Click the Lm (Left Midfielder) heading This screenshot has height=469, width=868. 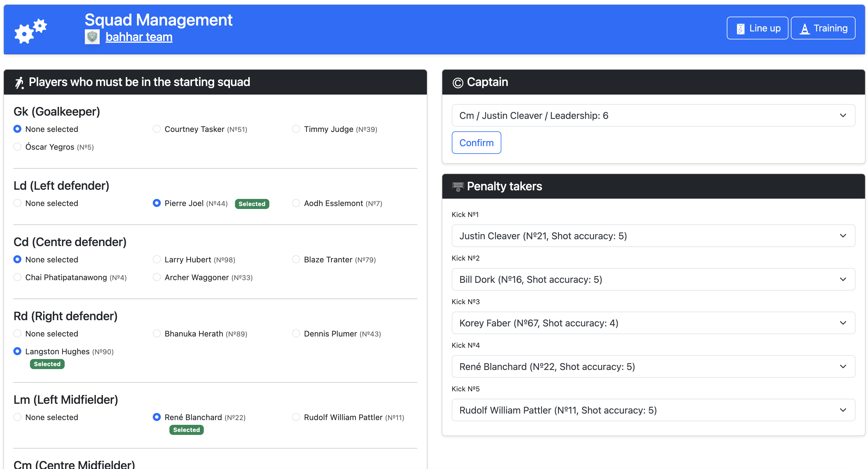coord(66,399)
